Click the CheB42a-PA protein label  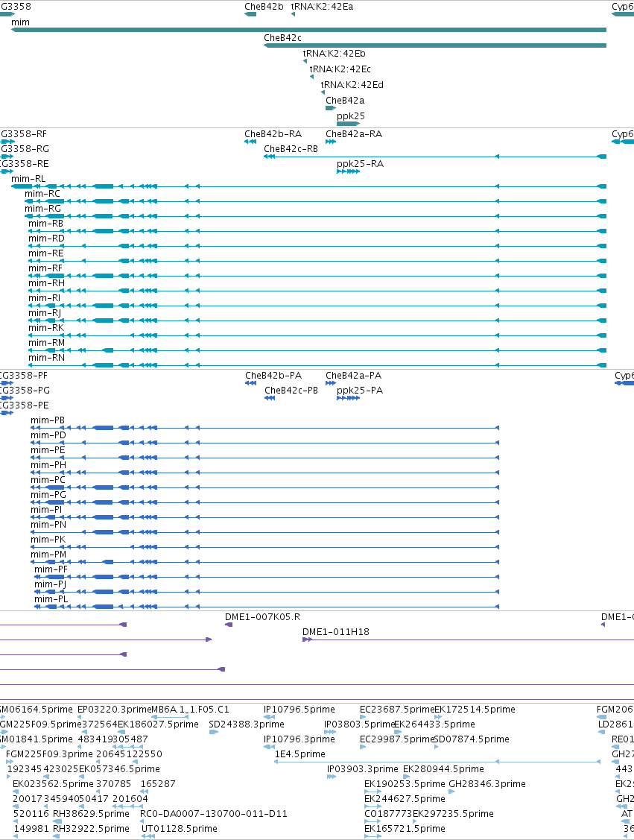point(353,376)
